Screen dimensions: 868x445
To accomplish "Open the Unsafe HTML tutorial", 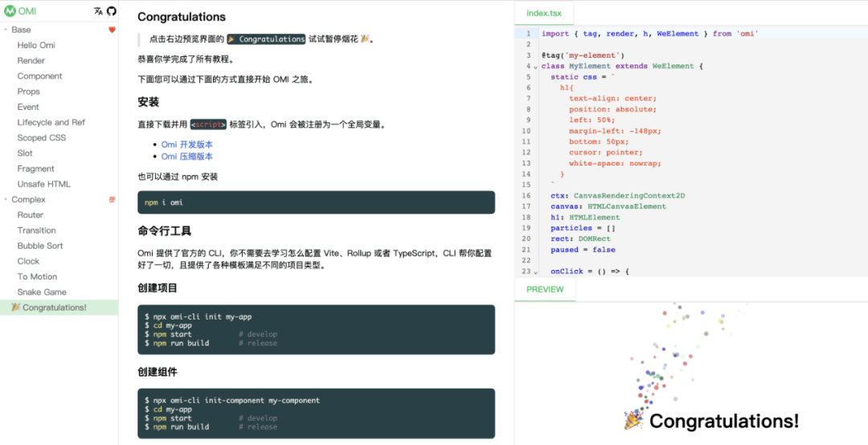I will [x=43, y=184].
